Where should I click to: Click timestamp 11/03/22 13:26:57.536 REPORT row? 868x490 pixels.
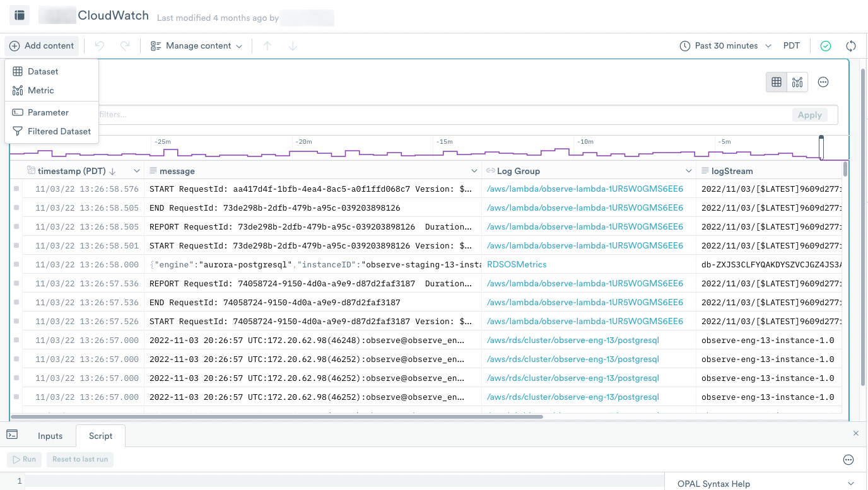pos(87,284)
